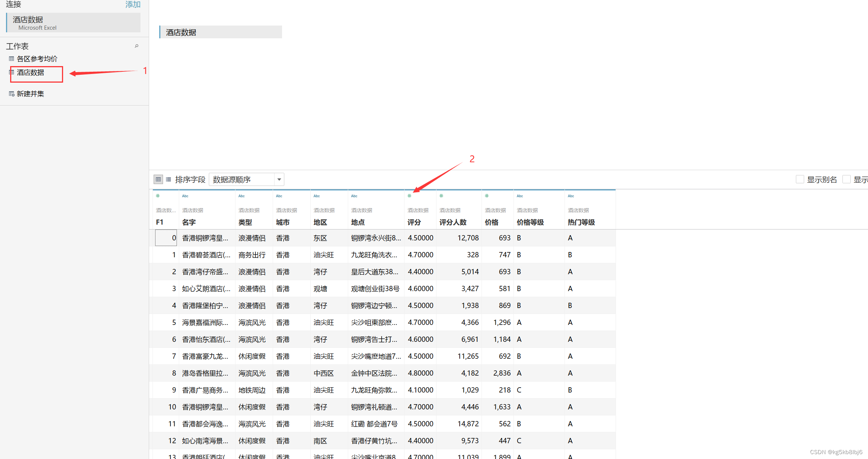Screen dimensions: 868x459
Task: Select the 观塘创业街38号 address cell
Action: pyautogui.click(x=376, y=288)
